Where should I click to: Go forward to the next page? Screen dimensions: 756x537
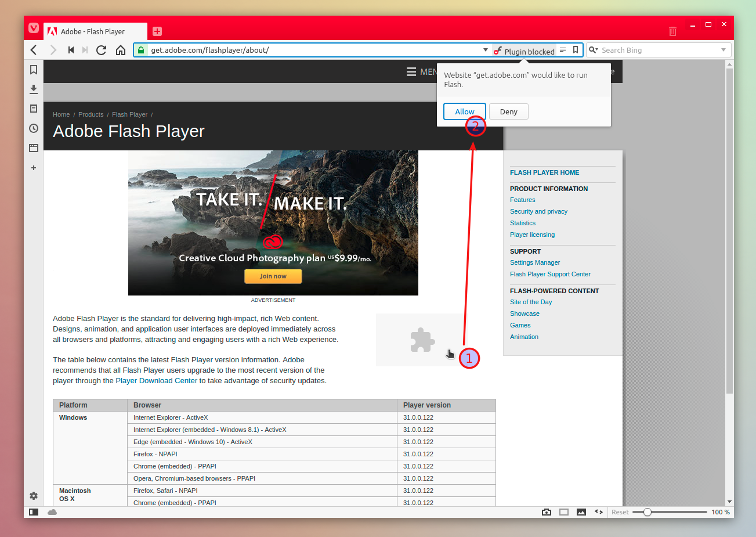53,50
